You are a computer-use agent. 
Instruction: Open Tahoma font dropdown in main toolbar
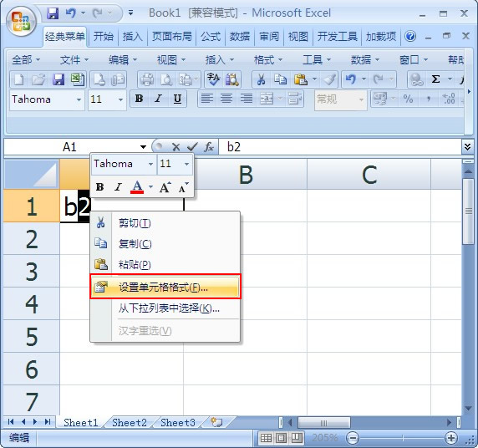click(x=79, y=99)
